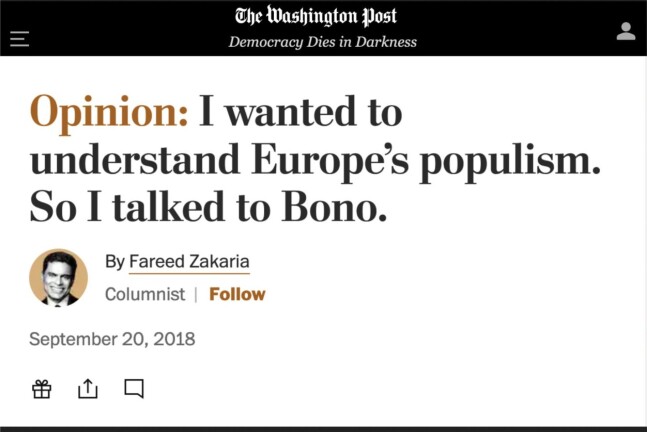Share the article via share icon
Image resolution: width=647 pixels, height=432 pixels.
tap(88, 389)
